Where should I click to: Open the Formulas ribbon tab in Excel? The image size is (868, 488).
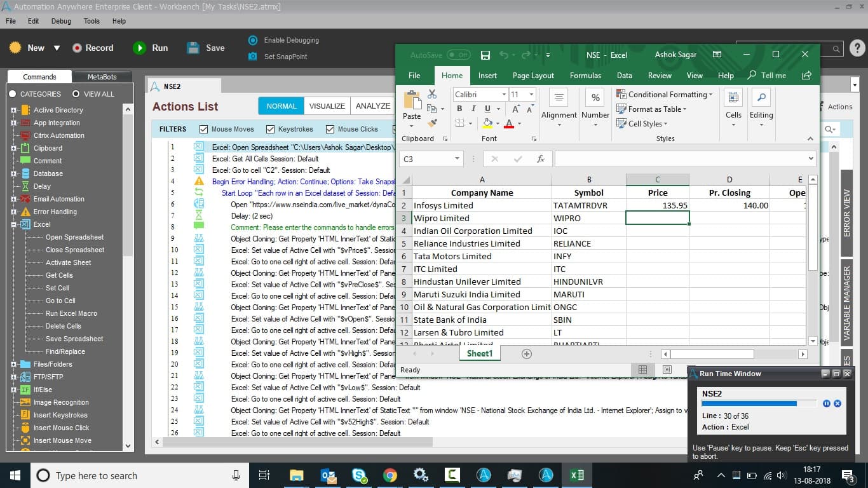click(585, 75)
